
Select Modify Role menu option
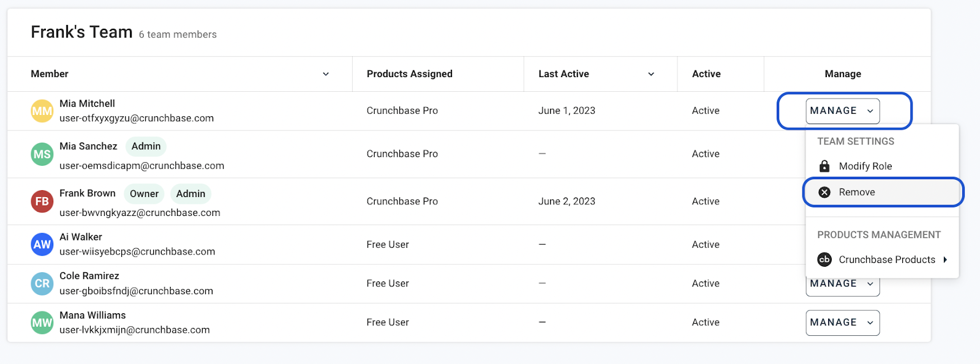(x=865, y=166)
